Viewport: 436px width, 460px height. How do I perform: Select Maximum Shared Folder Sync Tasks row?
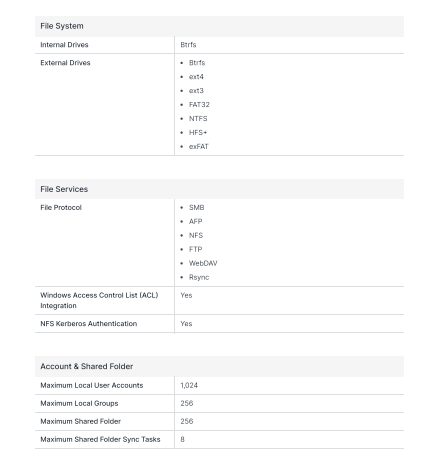[x=219, y=439]
